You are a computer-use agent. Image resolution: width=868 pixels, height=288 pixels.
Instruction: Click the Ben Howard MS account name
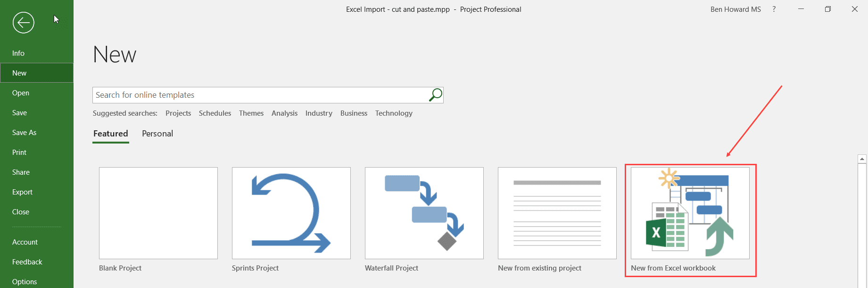coord(736,9)
